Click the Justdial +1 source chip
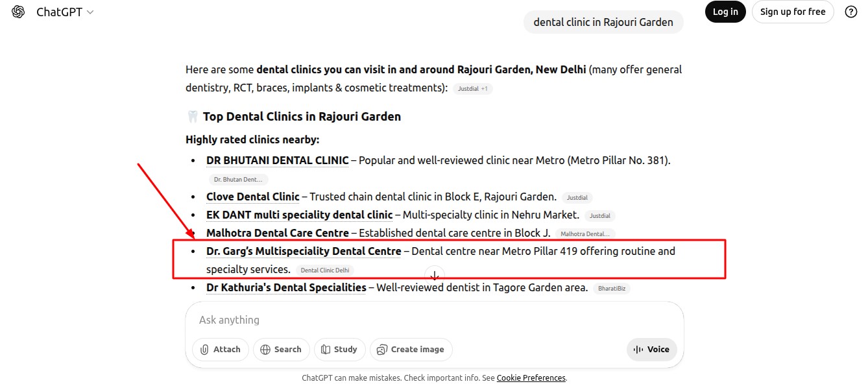Image resolution: width=868 pixels, height=384 pixels. (x=472, y=89)
